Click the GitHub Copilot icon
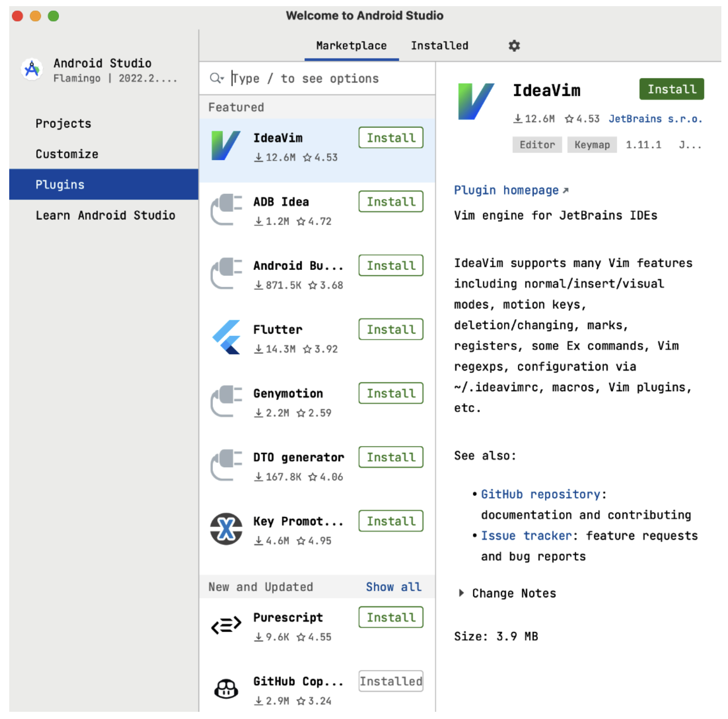Image resolution: width=728 pixels, height=719 pixels. [226, 689]
